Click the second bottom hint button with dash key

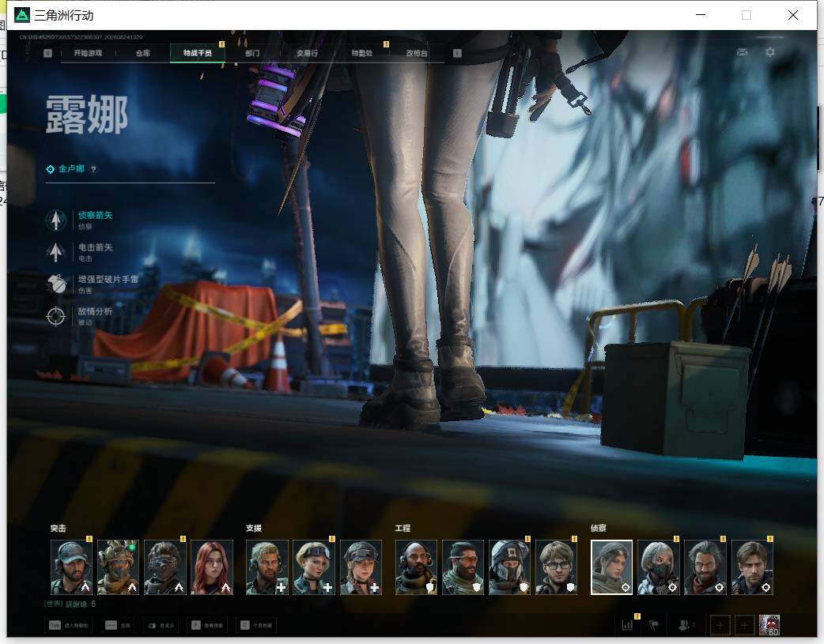[119, 626]
